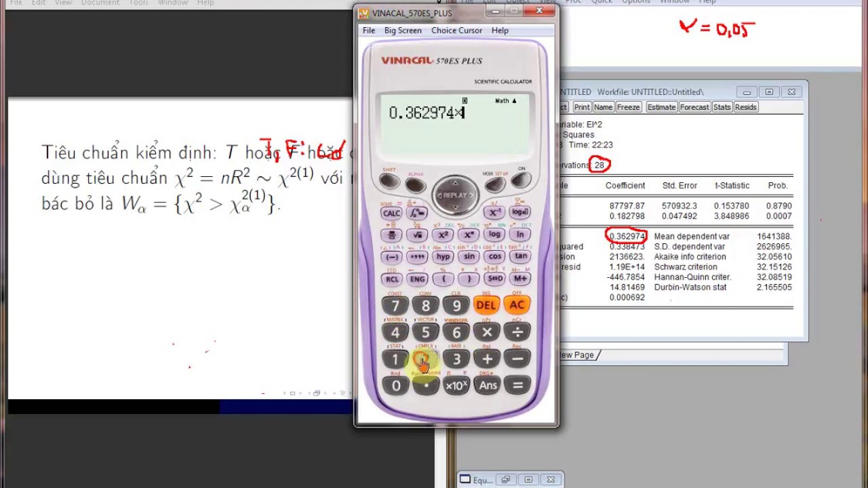
Task: Hit the division key
Action: pos(517,332)
